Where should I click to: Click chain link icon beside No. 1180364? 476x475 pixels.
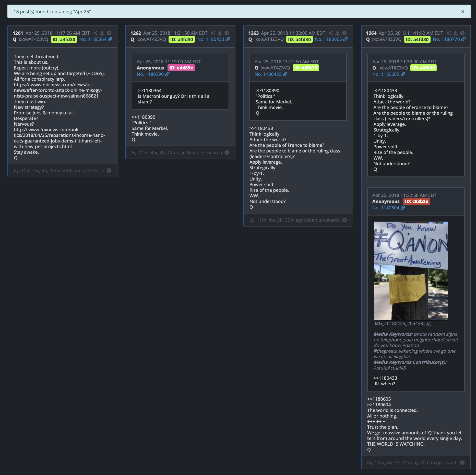110,39
